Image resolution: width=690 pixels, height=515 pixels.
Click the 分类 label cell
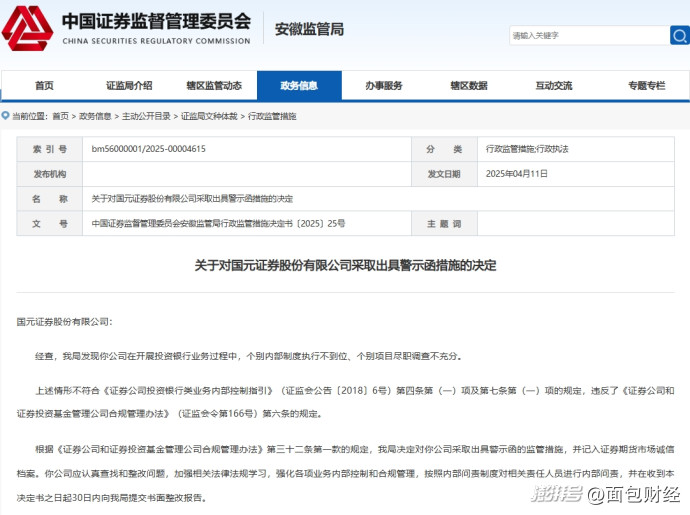tap(444, 149)
